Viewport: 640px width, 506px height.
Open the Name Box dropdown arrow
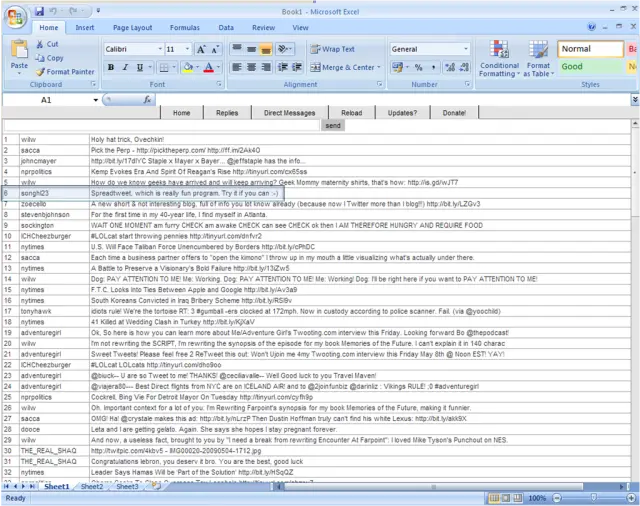click(x=94, y=100)
